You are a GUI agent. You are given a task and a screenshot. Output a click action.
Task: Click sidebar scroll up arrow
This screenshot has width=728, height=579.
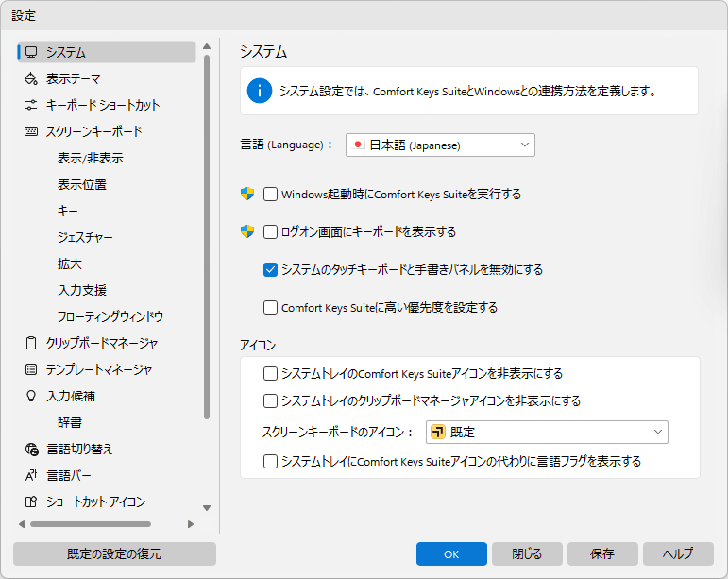207,46
